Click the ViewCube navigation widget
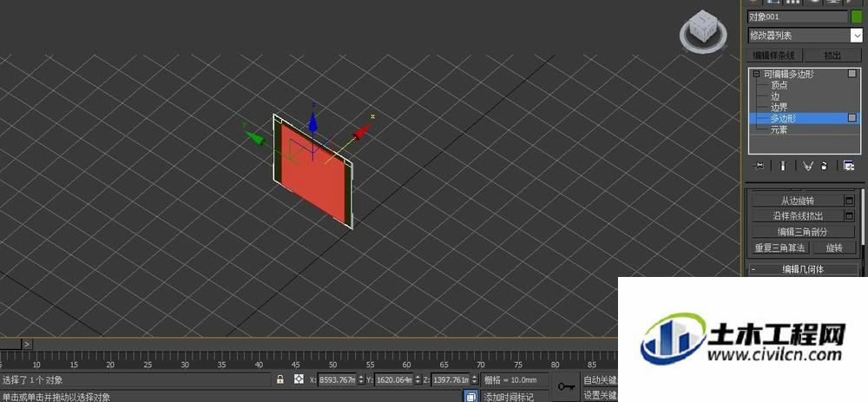 pos(702,32)
